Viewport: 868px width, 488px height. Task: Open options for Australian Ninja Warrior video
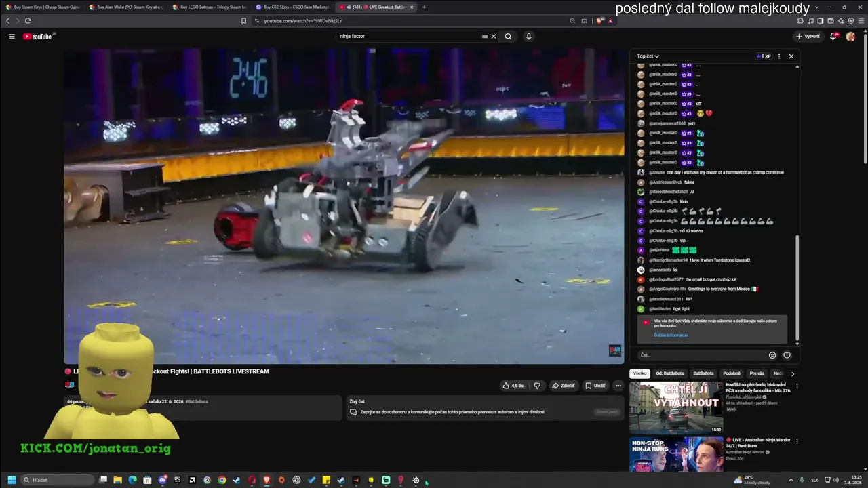click(797, 441)
